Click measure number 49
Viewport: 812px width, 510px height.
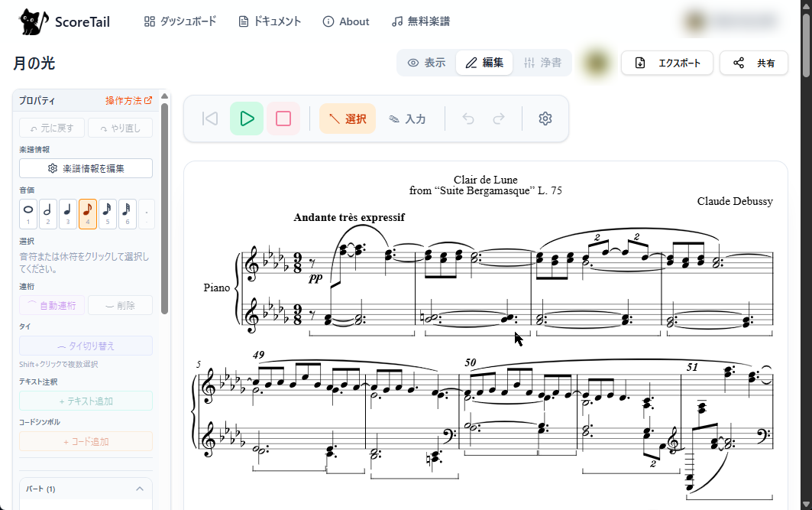pos(258,355)
